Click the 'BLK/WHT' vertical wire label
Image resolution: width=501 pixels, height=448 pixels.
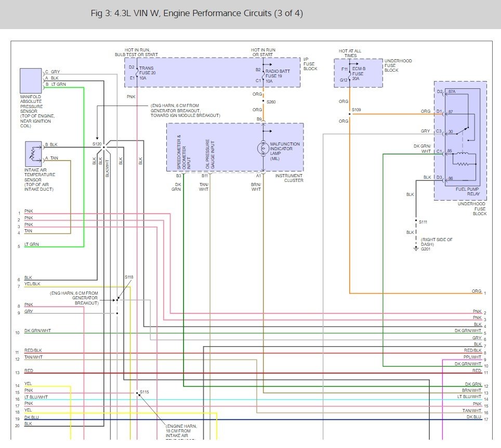click(108, 168)
